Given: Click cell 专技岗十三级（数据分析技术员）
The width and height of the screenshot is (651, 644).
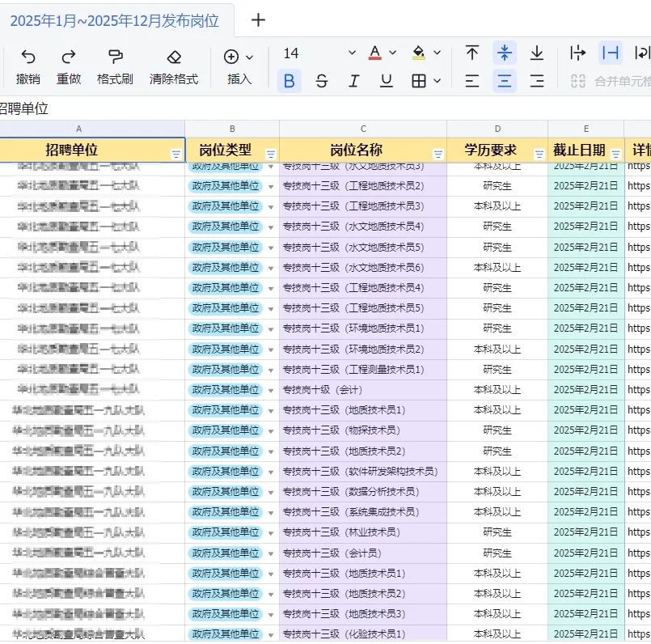Looking at the screenshot, I should click(x=363, y=492).
